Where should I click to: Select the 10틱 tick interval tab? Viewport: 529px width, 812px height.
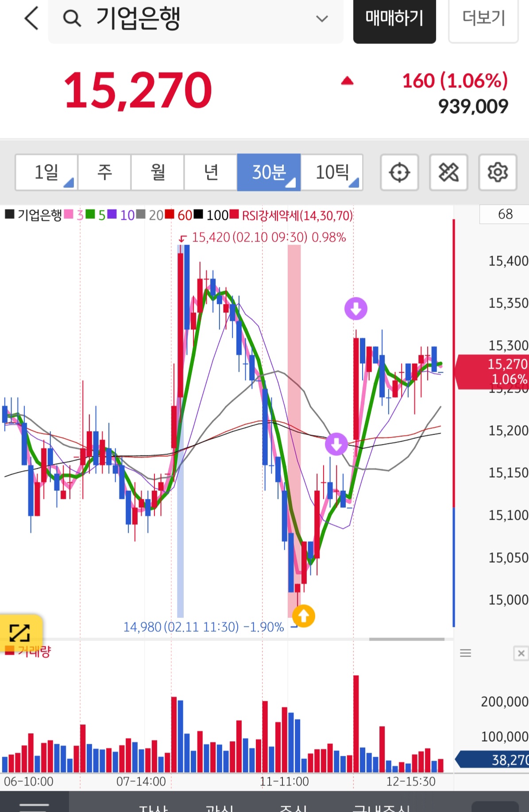pyautogui.click(x=332, y=172)
